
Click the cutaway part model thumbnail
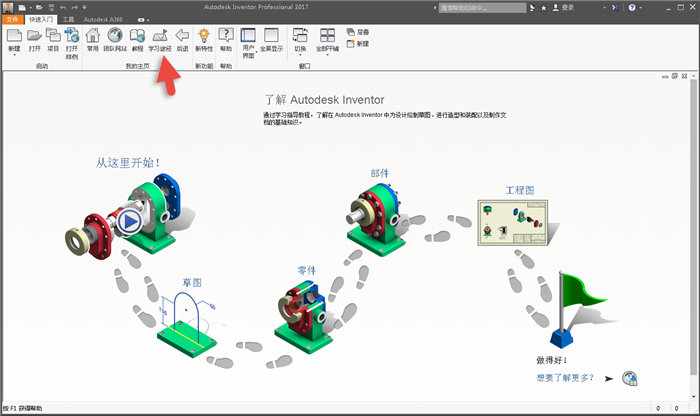(x=304, y=315)
